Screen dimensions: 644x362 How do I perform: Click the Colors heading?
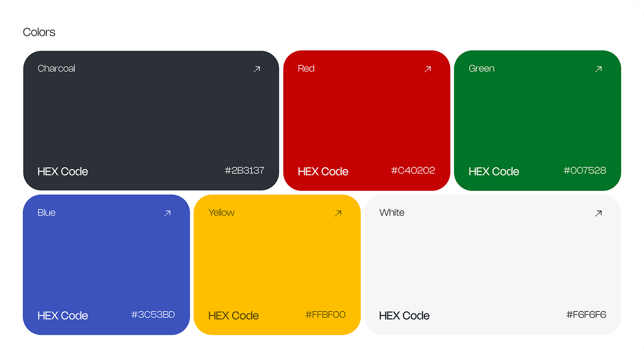click(x=39, y=32)
